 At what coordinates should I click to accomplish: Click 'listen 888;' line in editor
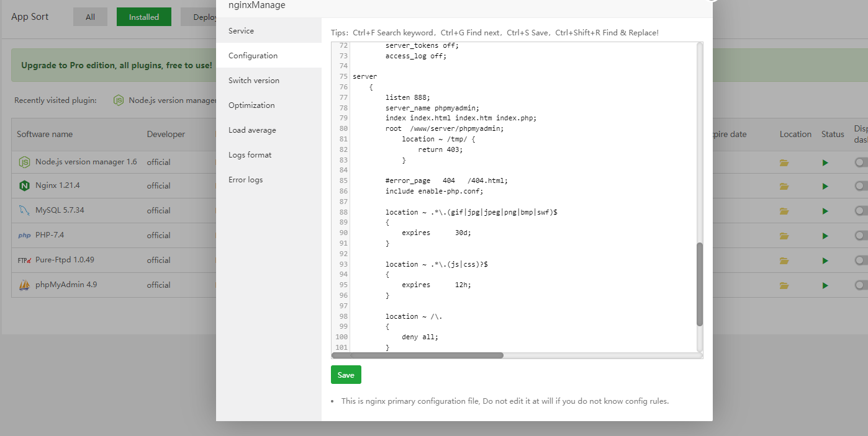[407, 97]
